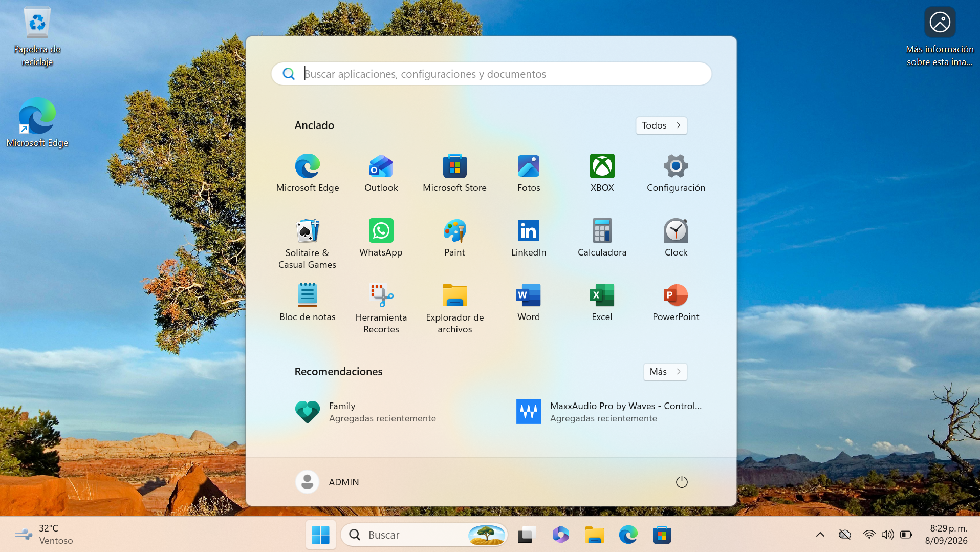Launch WhatsApp from pinned apps
This screenshot has height=552, width=980.
(x=381, y=238)
